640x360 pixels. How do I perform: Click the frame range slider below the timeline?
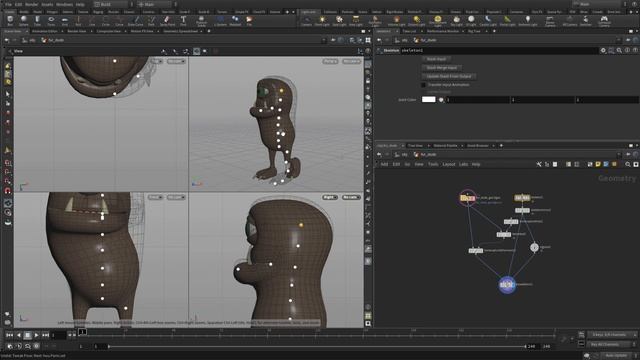point(317,347)
